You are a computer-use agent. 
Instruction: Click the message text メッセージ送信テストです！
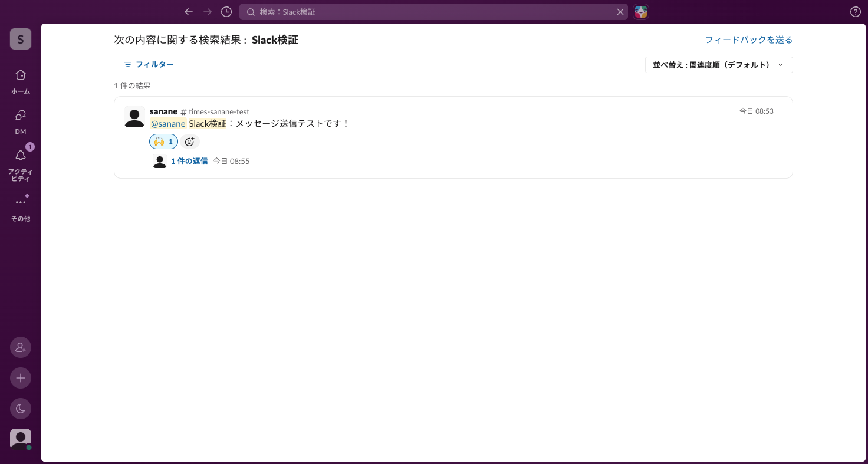pyautogui.click(x=293, y=124)
